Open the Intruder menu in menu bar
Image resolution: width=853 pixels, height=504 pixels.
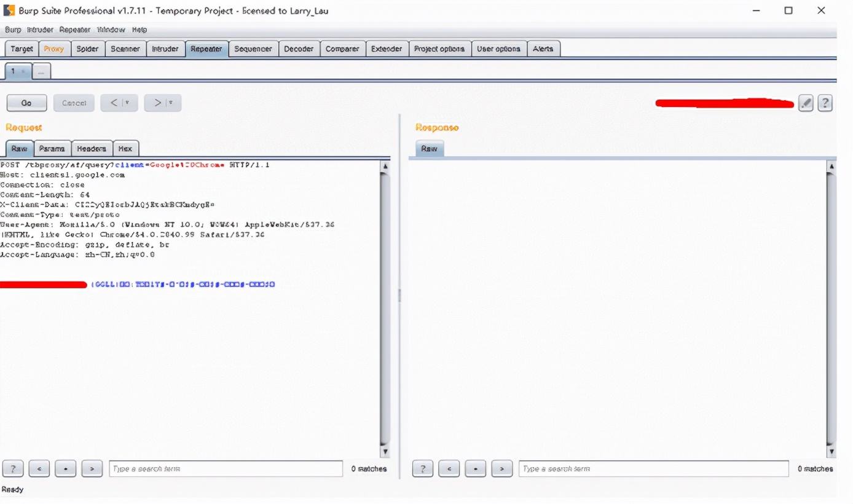coord(40,30)
